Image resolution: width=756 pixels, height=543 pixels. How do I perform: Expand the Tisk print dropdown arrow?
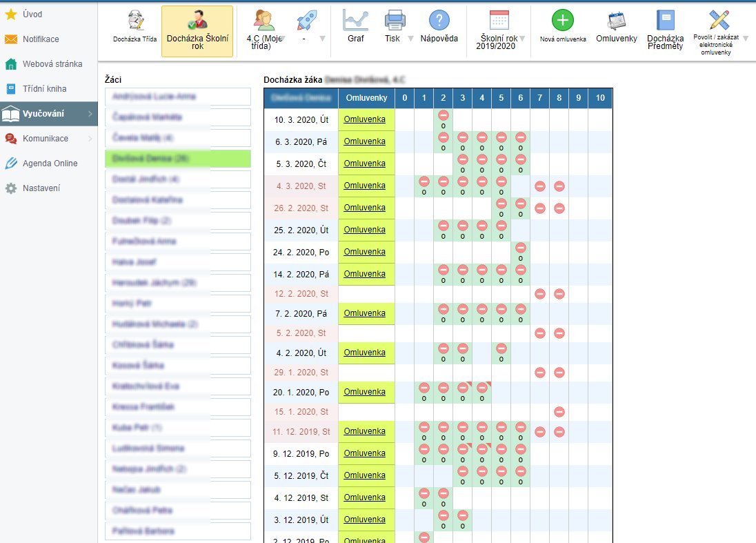411,39
